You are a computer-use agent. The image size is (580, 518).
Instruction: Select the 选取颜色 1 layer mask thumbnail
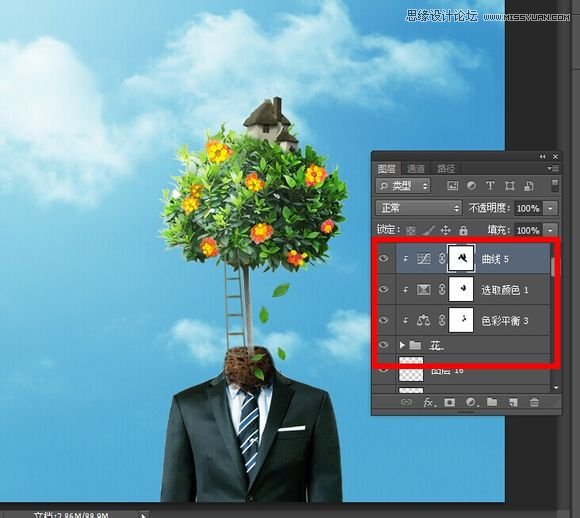461,289
